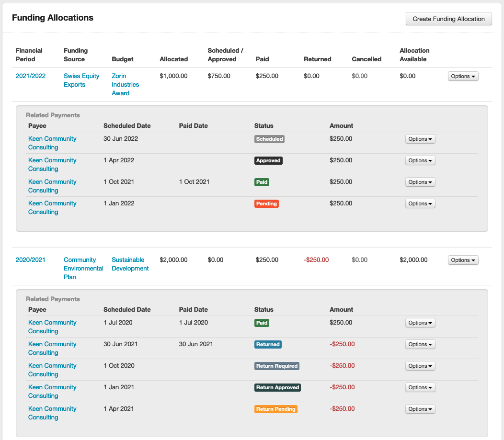Open the Sustainable Development budget link
The width and height of the screenshot is (504, 440).
point(130,264)
